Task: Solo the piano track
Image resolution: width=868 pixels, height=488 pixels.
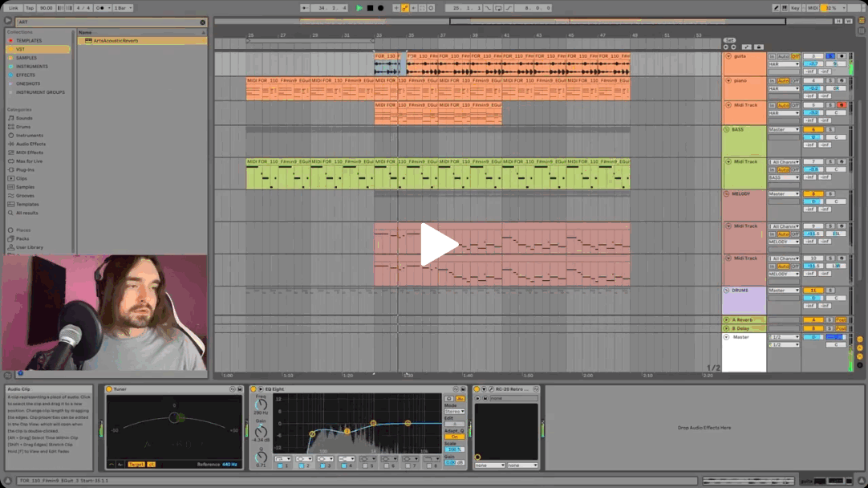Action: [x=829, y=81]
